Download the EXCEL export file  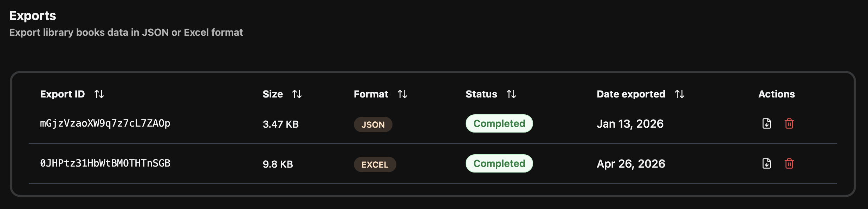[x=766, y=163]
